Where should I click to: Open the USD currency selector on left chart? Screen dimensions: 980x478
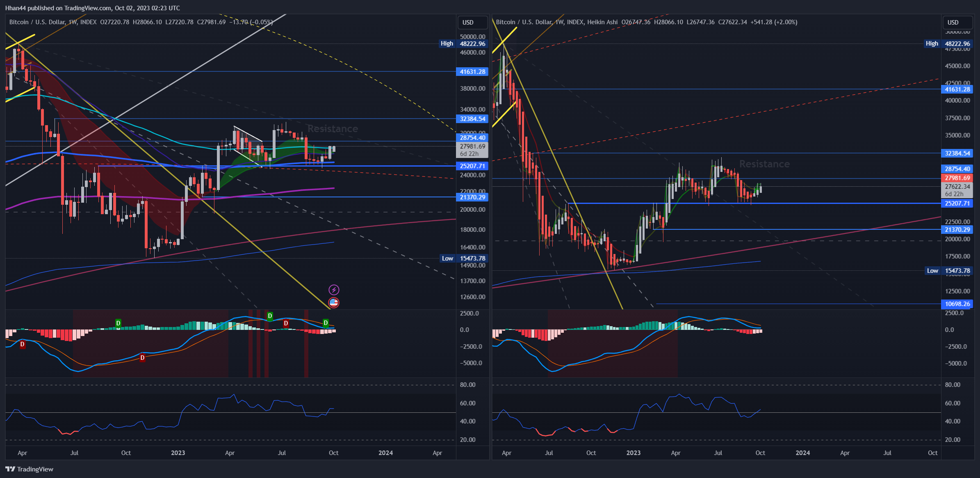pos(472,22)
